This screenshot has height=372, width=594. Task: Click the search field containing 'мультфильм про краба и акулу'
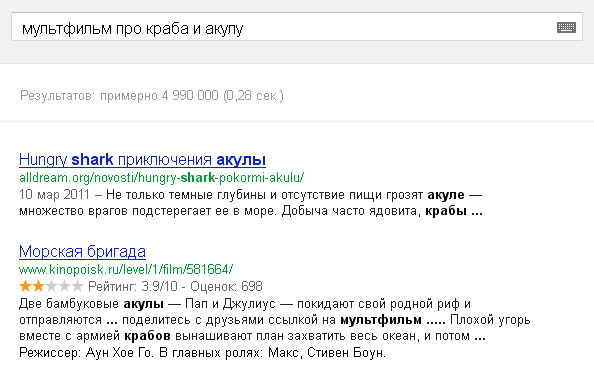(297, 27)
